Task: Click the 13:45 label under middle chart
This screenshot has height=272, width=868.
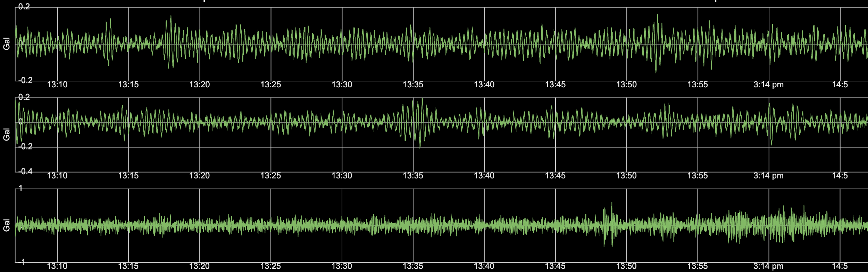Action: click(555, 176)
